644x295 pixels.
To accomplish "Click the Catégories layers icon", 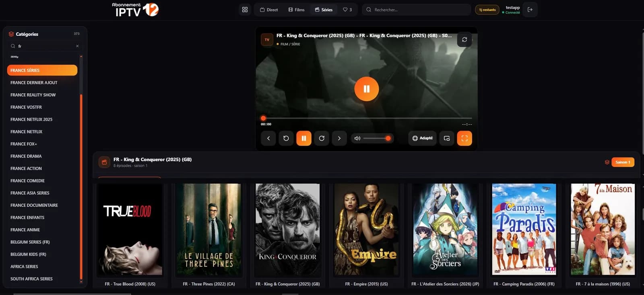I will point(11,34).
